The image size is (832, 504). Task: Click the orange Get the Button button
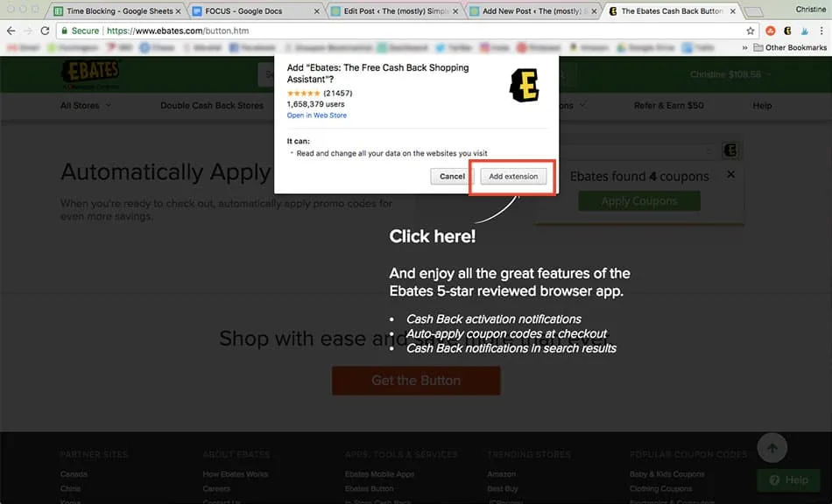[416, 381]
